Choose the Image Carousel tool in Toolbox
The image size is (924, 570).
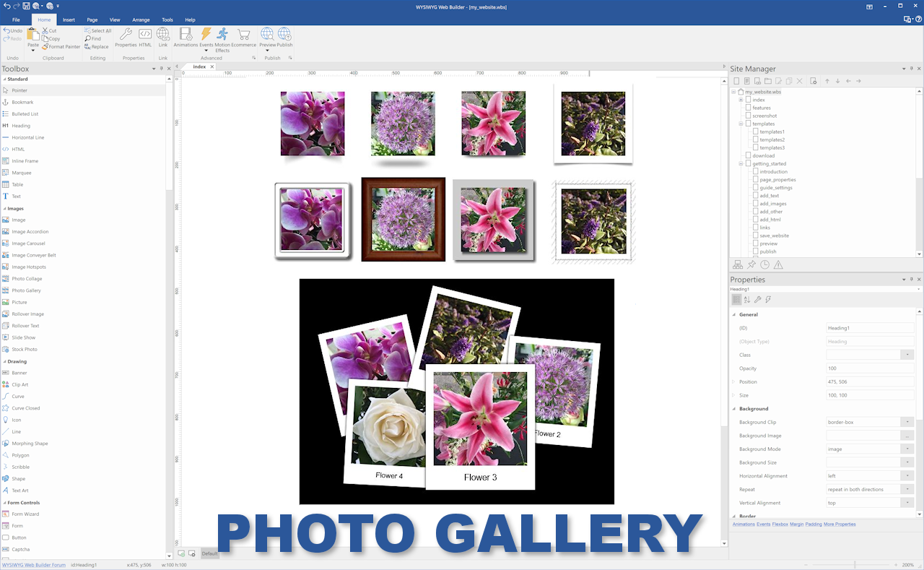pos(28,243)
